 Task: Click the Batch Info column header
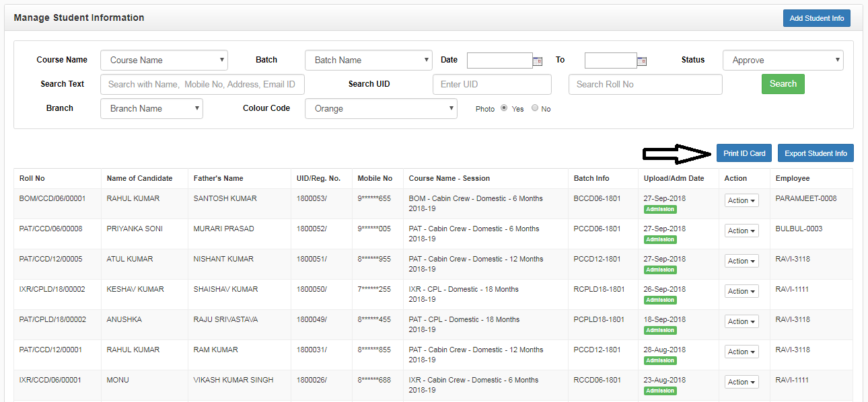coord(591,178)
